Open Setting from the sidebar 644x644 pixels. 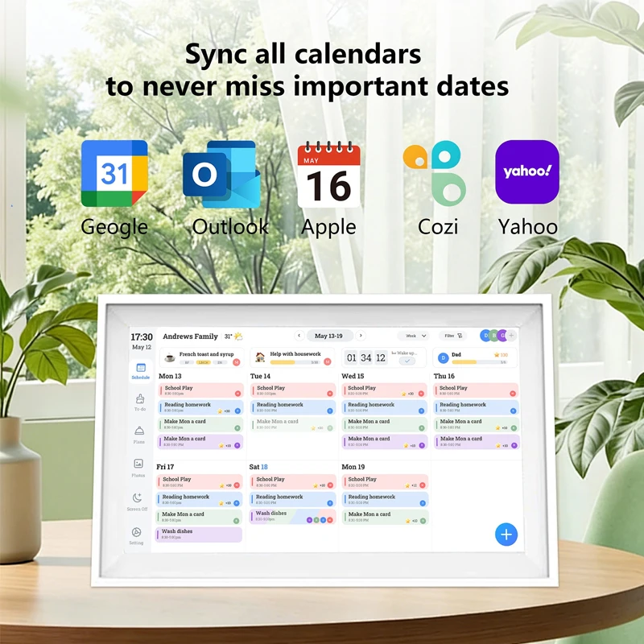click(x=136, y=536)
